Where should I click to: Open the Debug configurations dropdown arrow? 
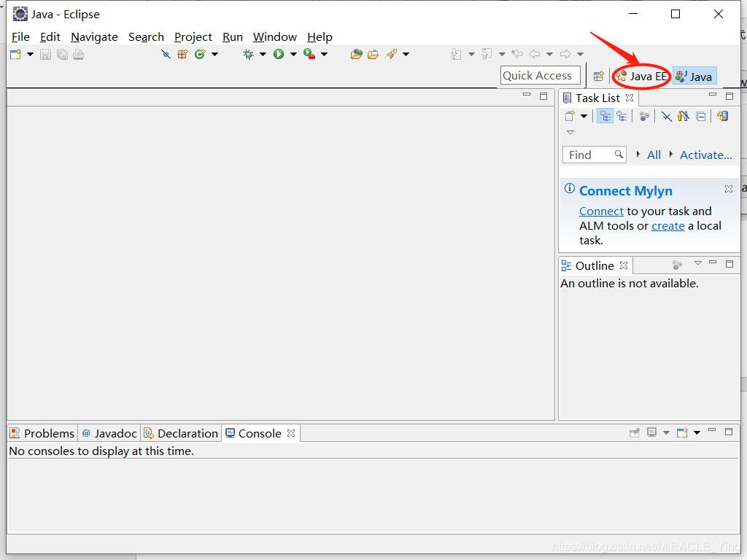click(x=263, y=54)
